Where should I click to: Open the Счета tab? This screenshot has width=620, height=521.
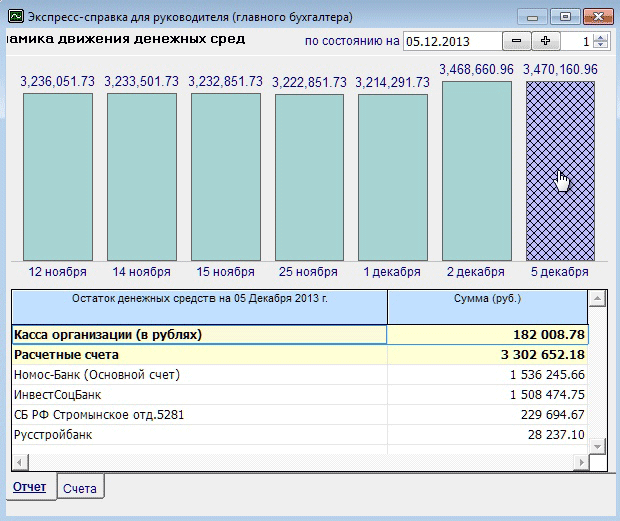80,488
